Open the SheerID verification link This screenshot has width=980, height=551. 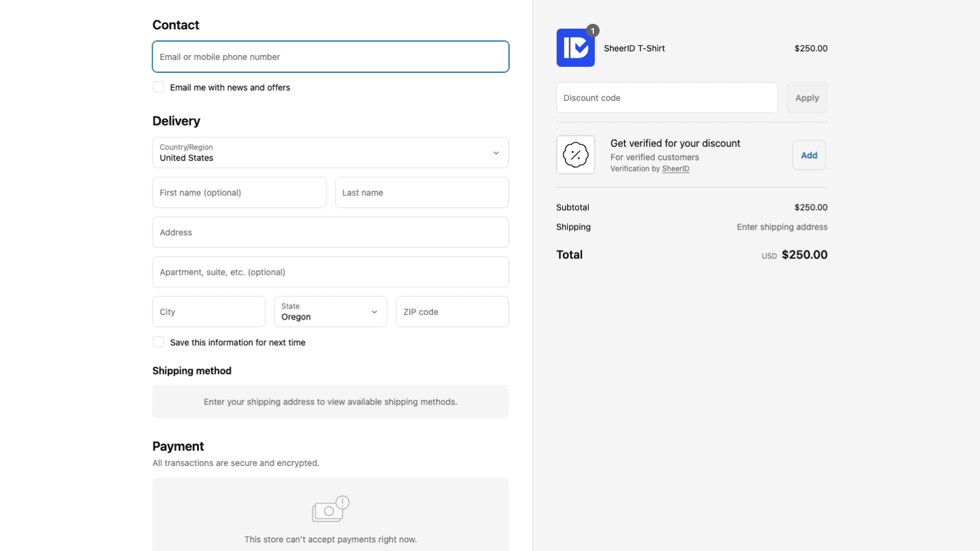676,168
